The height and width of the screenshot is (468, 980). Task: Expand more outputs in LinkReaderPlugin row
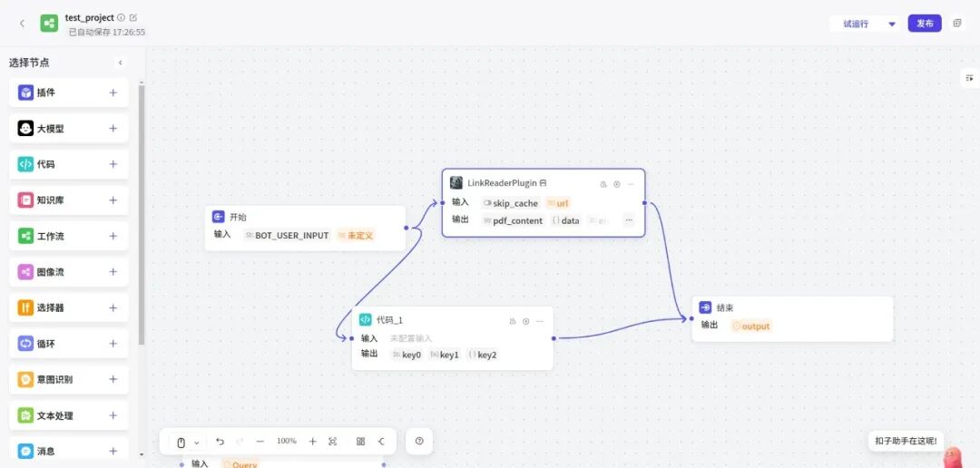click(x=629, y=219)
